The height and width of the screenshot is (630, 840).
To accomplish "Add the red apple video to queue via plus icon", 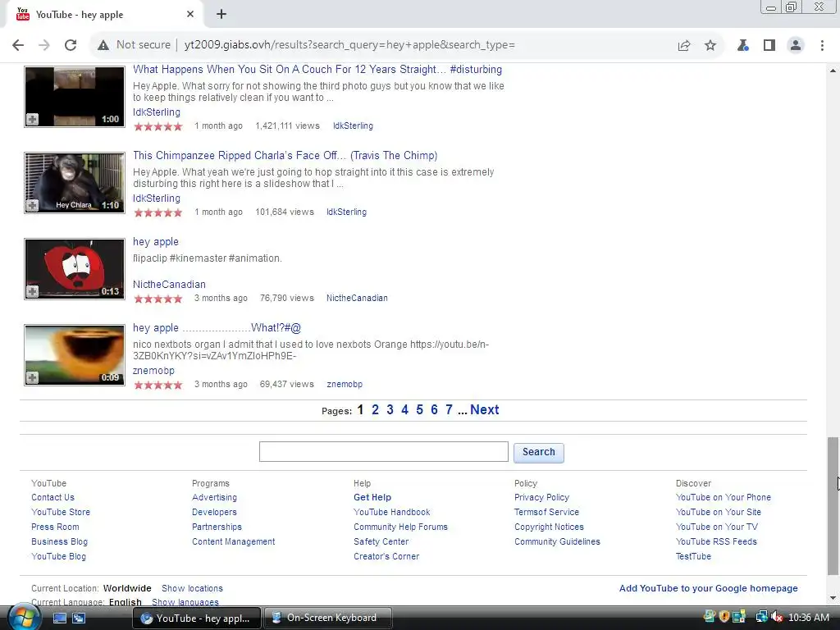I will tap(32, 291).
